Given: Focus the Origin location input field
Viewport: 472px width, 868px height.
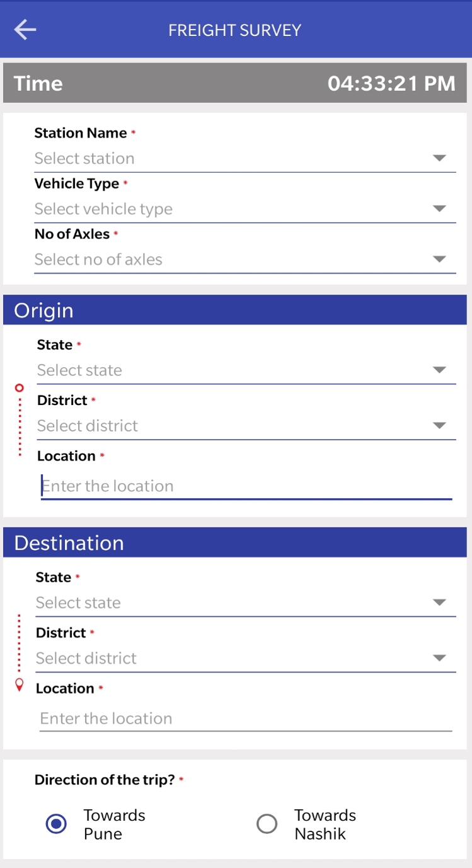Looking at the screenshot, I should pyautogui.click(x=246, y=486).
